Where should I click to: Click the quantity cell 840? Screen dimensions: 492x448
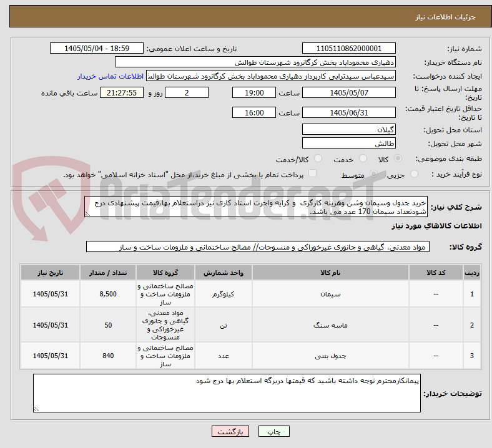pos(108,356)
